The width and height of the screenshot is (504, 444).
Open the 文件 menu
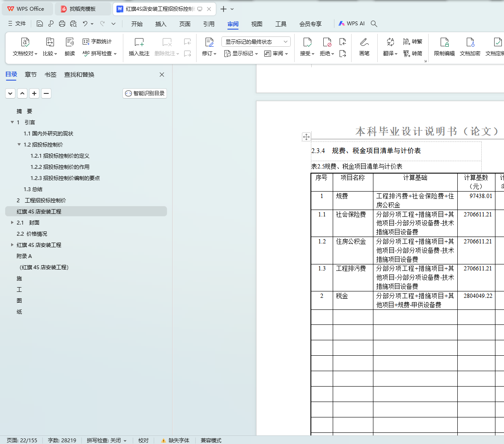coord(17,24)
